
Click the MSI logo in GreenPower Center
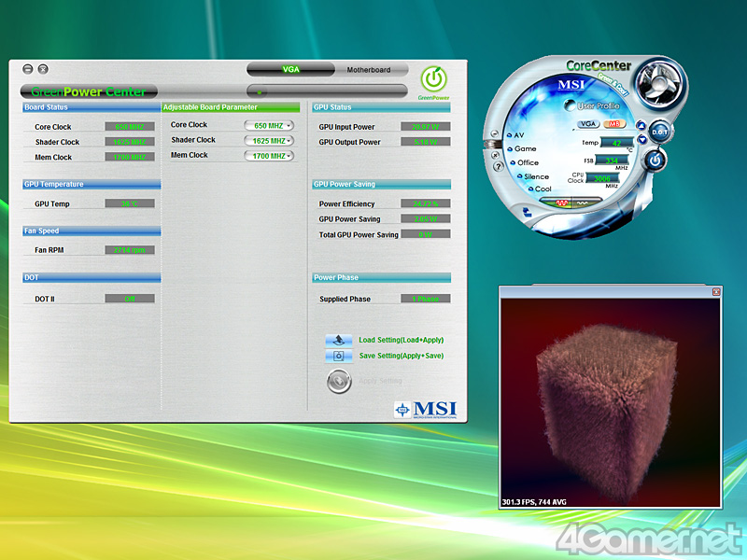426,410
